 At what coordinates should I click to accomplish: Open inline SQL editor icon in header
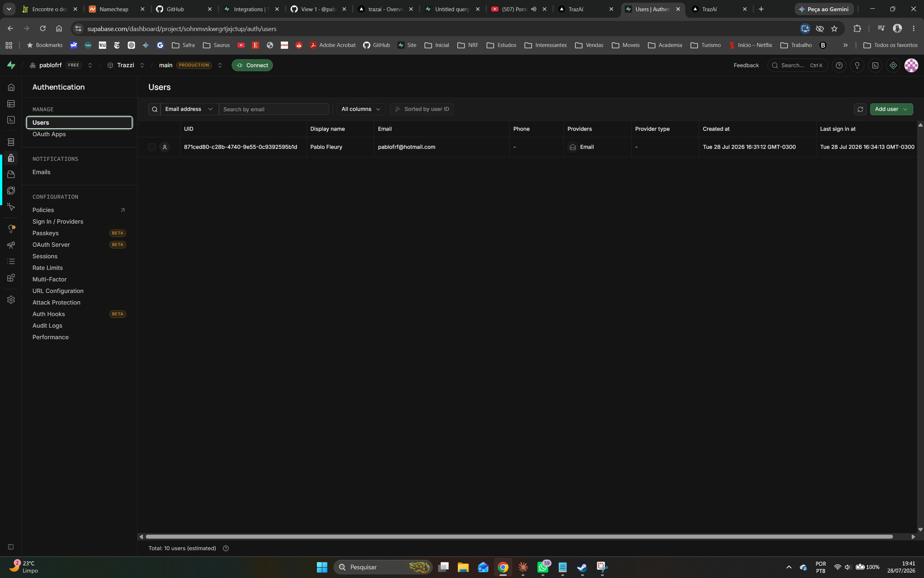875,65
